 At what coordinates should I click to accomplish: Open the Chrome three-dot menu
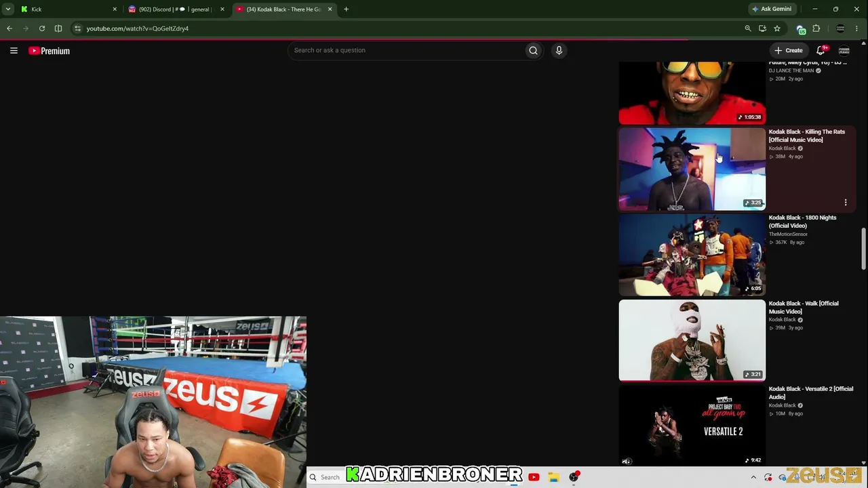click(x=857, y=28)
